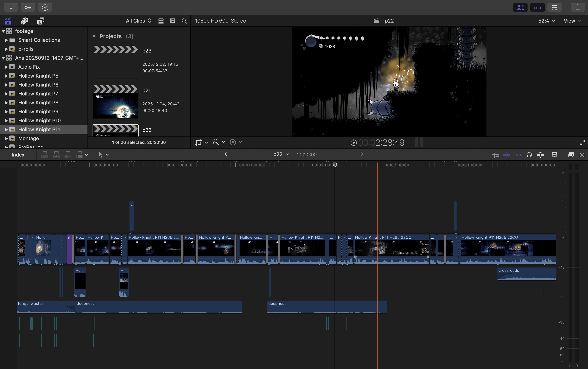The width and height of the screenshot is (588, 369).
Task: Open clip appearance settings in the timeline toolbar
Action: [554, 155]
